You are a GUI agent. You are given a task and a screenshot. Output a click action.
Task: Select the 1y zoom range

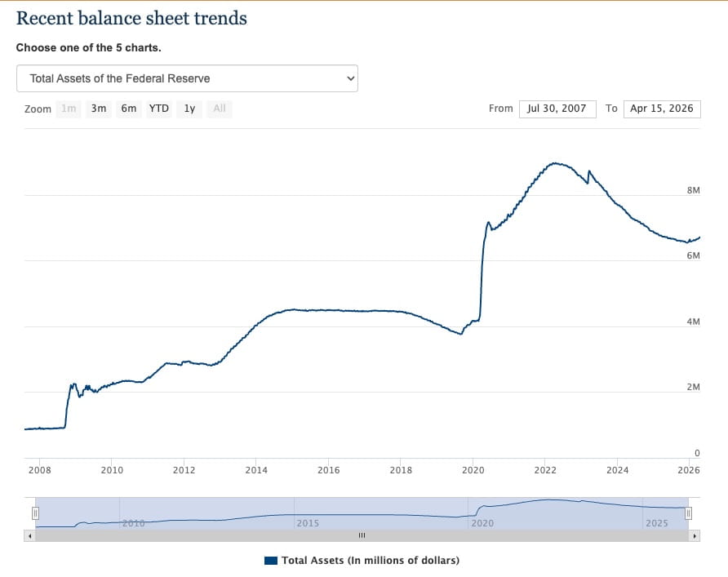[x=189, y=109]
